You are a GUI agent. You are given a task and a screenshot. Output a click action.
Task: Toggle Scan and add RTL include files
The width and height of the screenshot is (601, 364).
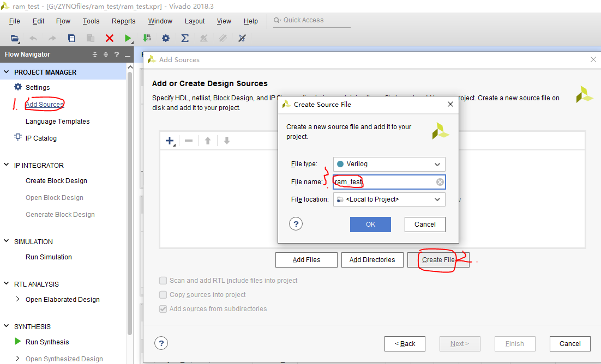163,281
